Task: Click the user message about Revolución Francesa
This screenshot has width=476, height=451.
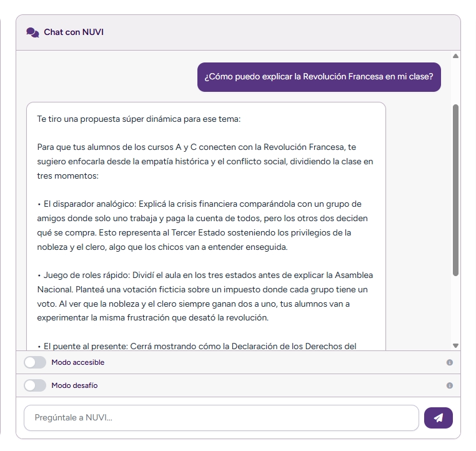Action: point(319,77)
